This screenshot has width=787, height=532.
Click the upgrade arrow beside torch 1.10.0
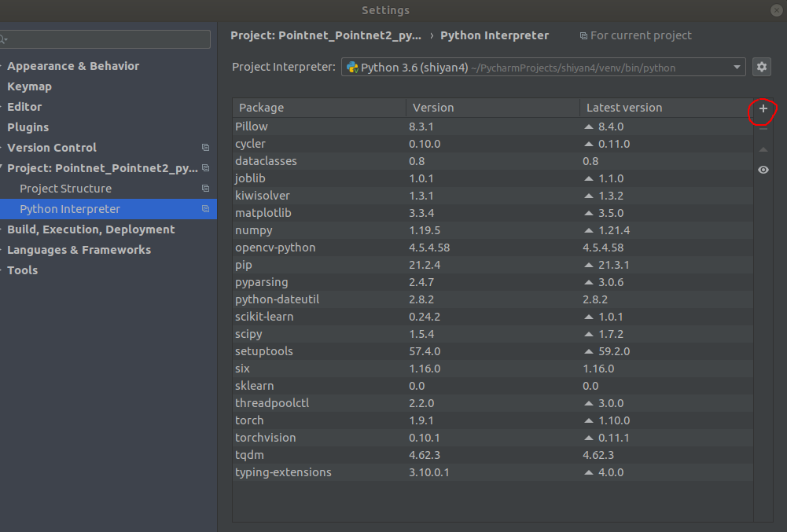[588, 420]
